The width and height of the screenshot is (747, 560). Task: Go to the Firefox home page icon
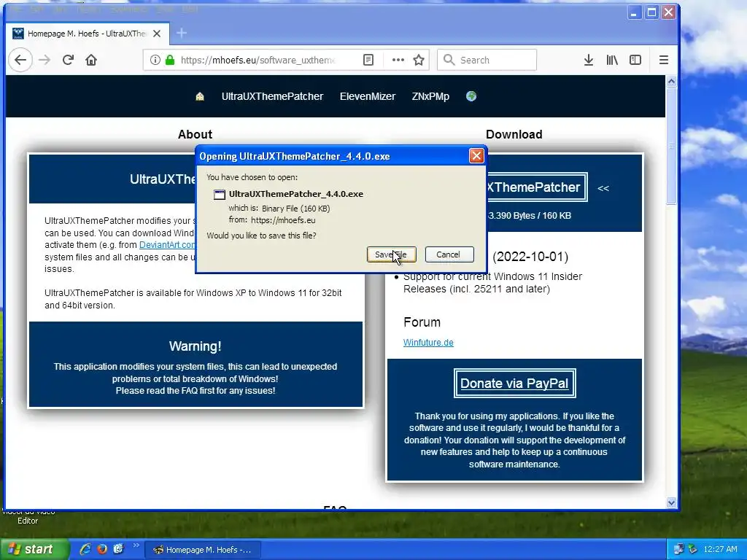(91, 60)
